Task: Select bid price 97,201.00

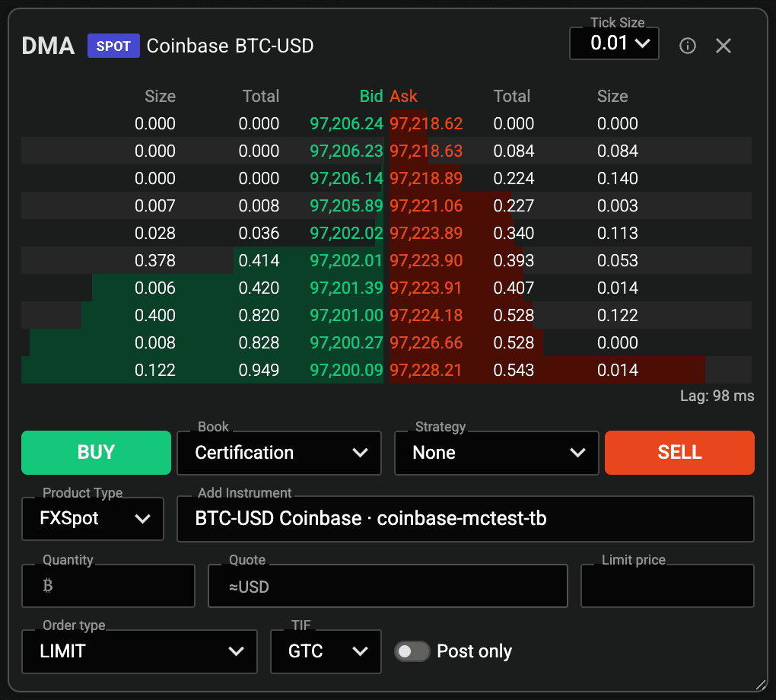Action: pos(346,315)
